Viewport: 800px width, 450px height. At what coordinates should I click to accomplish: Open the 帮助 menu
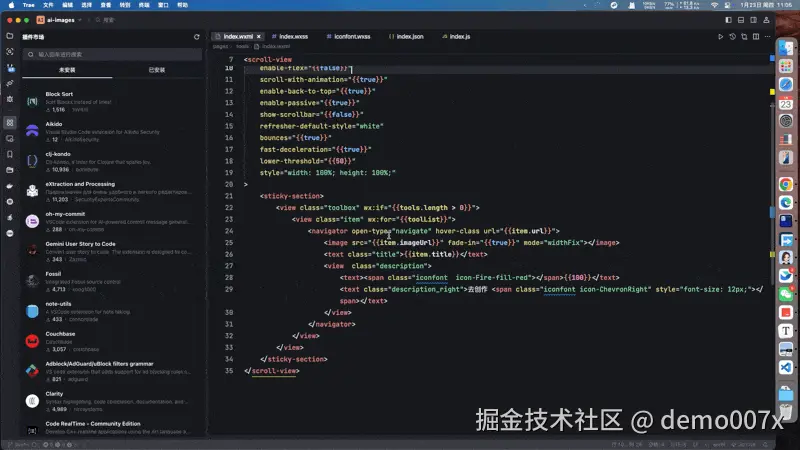click(183, 5)
